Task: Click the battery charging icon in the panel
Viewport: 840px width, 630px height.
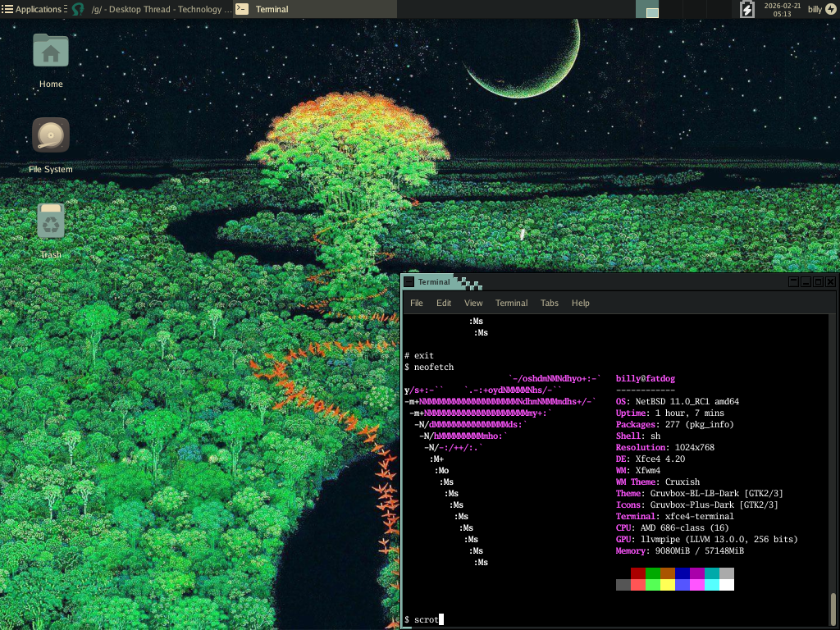Action: tap(746, 9)
